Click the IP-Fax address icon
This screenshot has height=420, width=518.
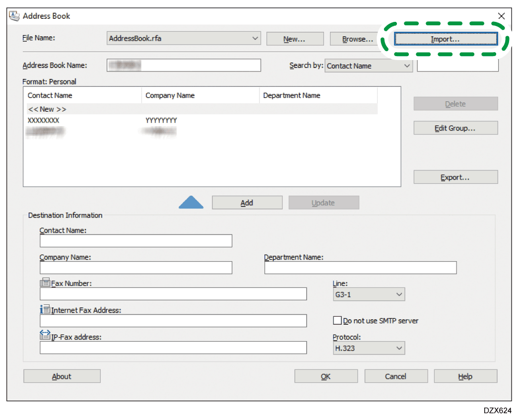pos(45,336)
